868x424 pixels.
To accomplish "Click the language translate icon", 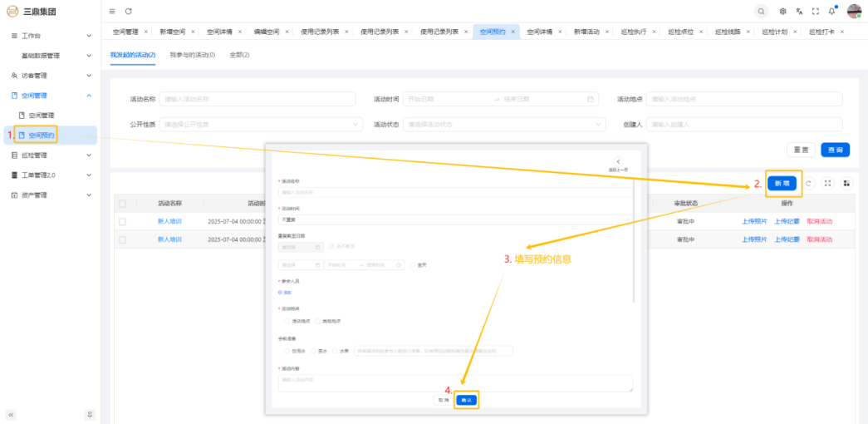I will click(799, 11).
